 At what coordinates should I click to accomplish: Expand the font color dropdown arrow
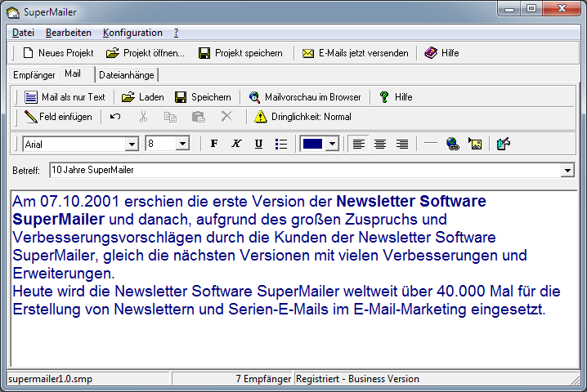point(332,144)
